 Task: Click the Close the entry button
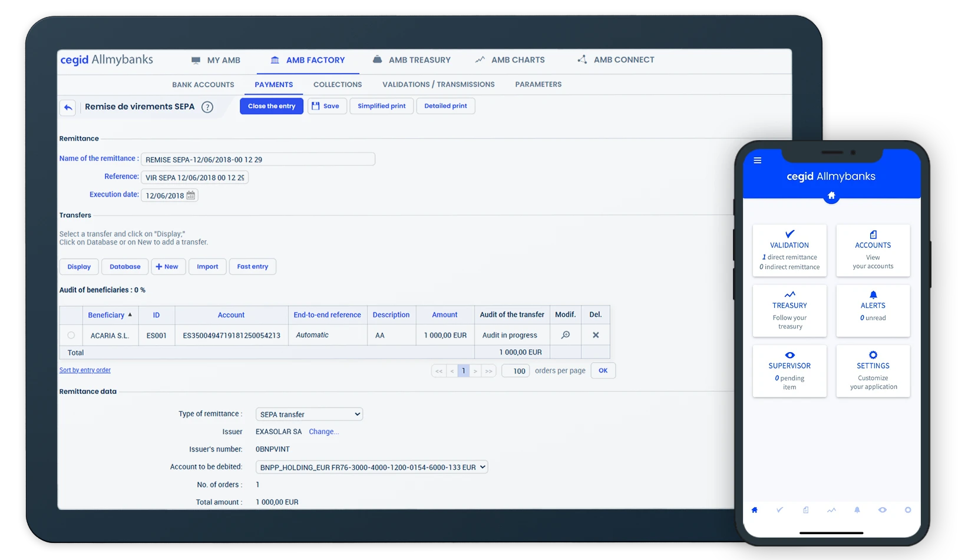coord(271,106)
